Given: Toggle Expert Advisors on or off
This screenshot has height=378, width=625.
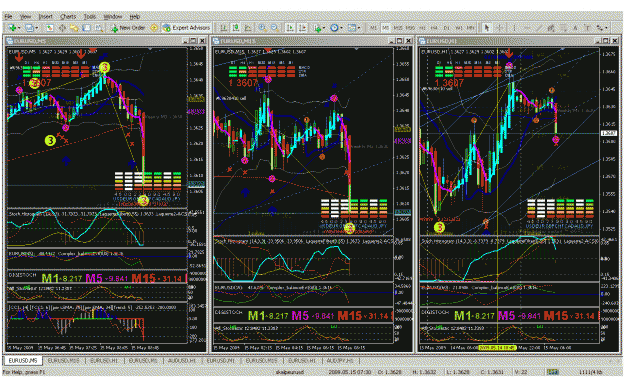Looking at the screenshot, I should point(186,28).
